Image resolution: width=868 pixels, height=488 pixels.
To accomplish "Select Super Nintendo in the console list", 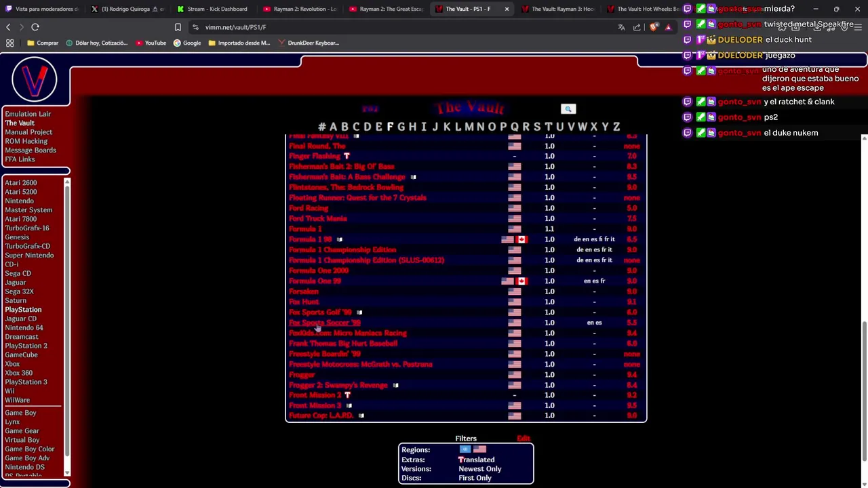I will 29,256.
